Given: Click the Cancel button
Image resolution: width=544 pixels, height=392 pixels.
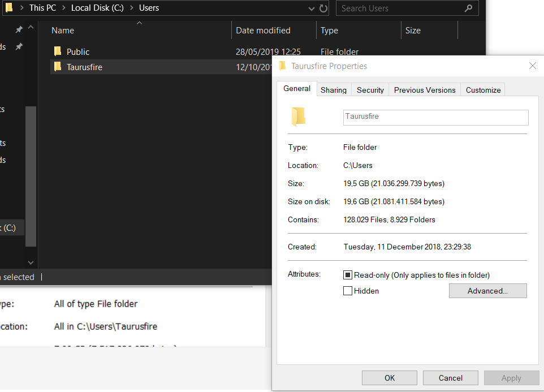Looking at the screenshot, I should [450, 378].
